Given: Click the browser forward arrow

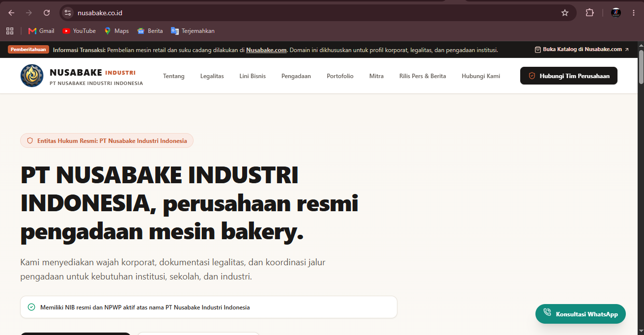Looking at the screenshot, I should pyautogui.click(x=29, y=13).
